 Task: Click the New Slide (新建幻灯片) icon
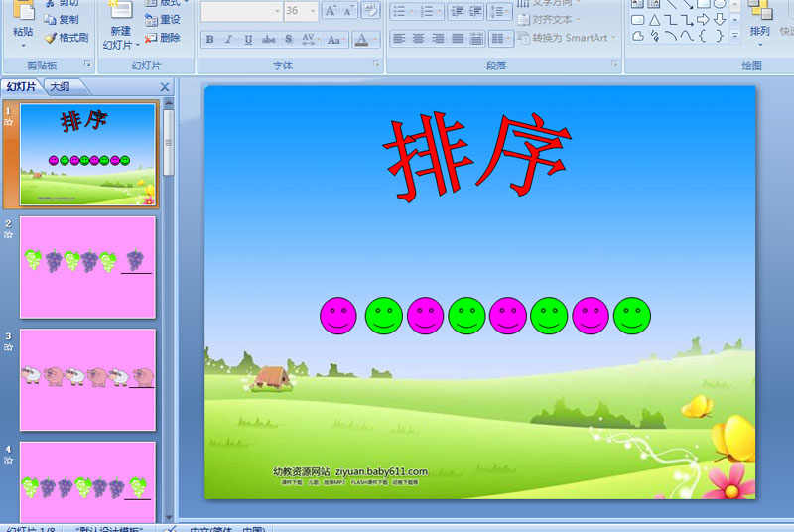[120, 10]
